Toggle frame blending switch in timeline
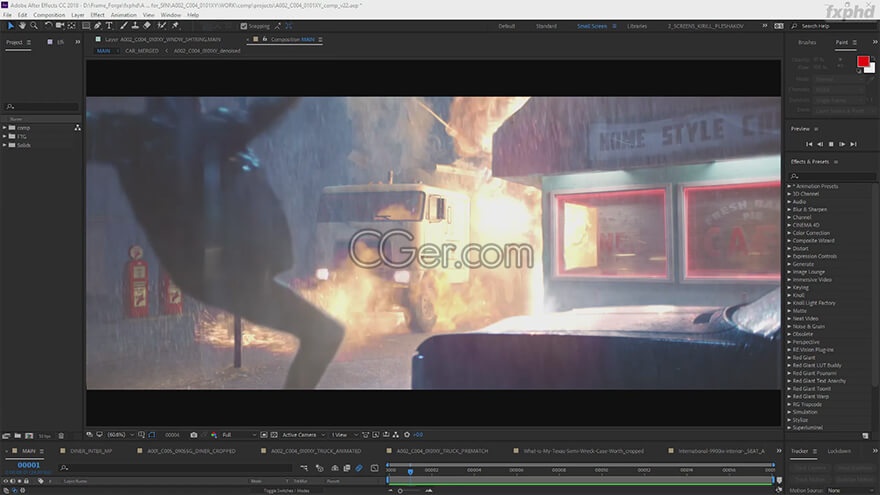Viewport: 880px width, 495px height. 347,468
